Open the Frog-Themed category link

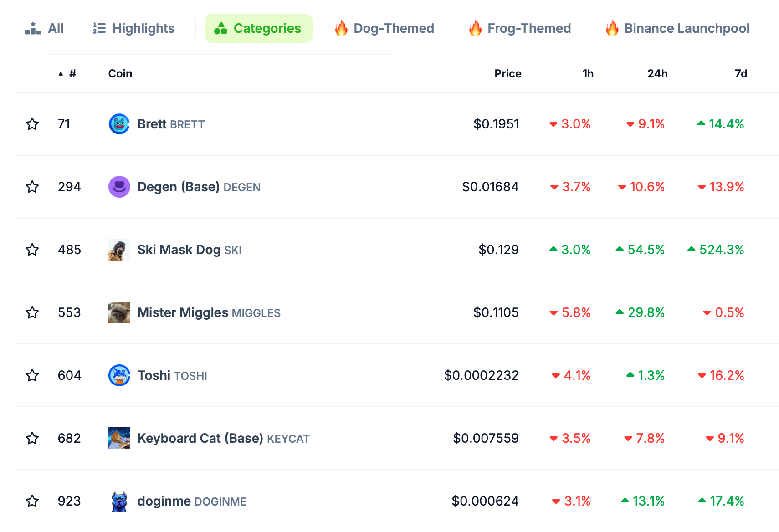pyautogui.click(x=520, y=28)
